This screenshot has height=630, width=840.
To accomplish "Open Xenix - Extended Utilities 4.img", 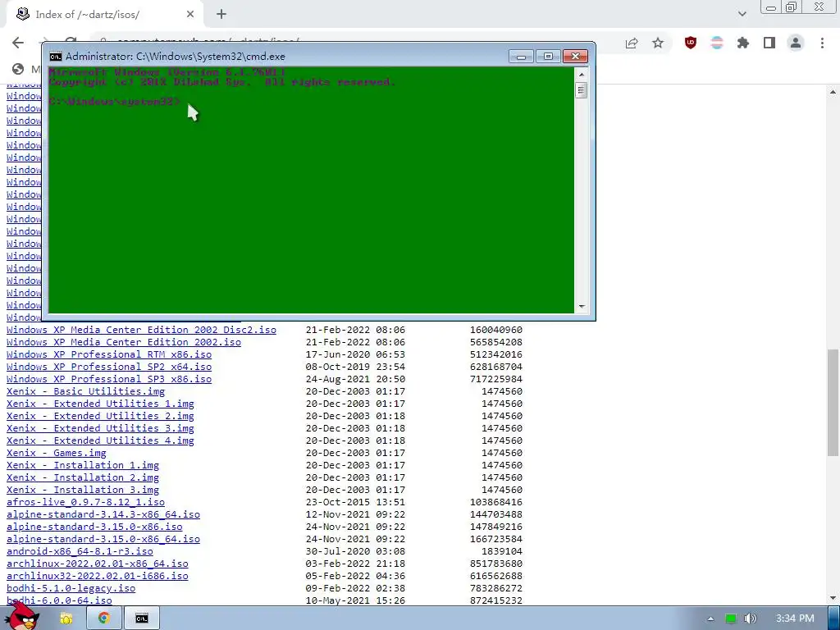I will coord(100,441).
